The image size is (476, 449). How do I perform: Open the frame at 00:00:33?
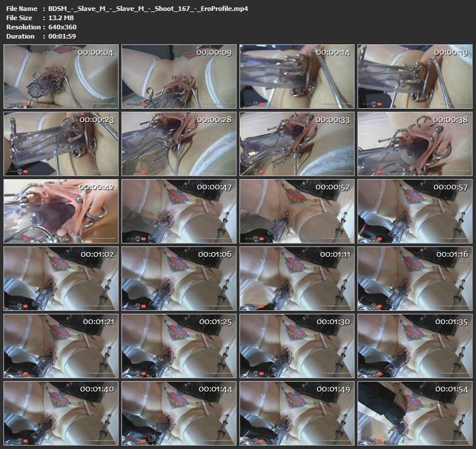click(297, 144)
